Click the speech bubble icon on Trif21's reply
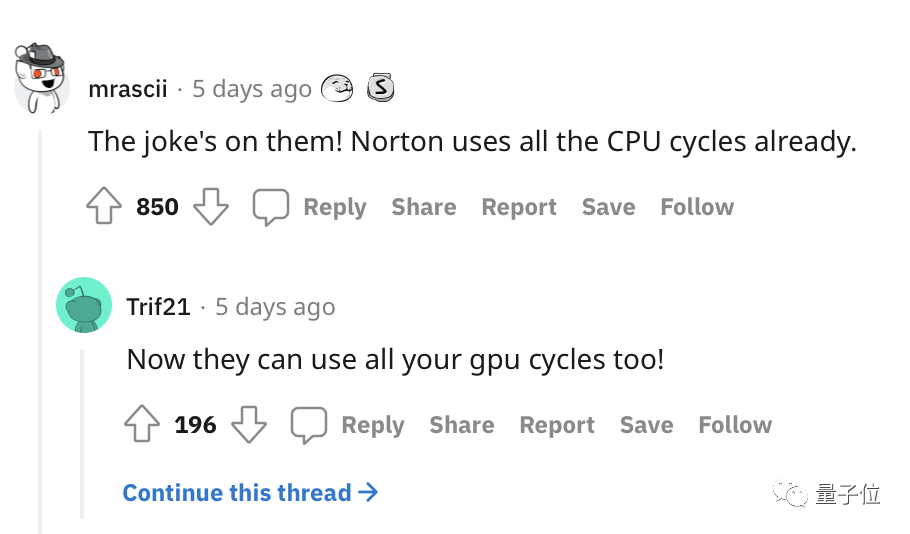910x534 pixels. click(x=309, y=425)
